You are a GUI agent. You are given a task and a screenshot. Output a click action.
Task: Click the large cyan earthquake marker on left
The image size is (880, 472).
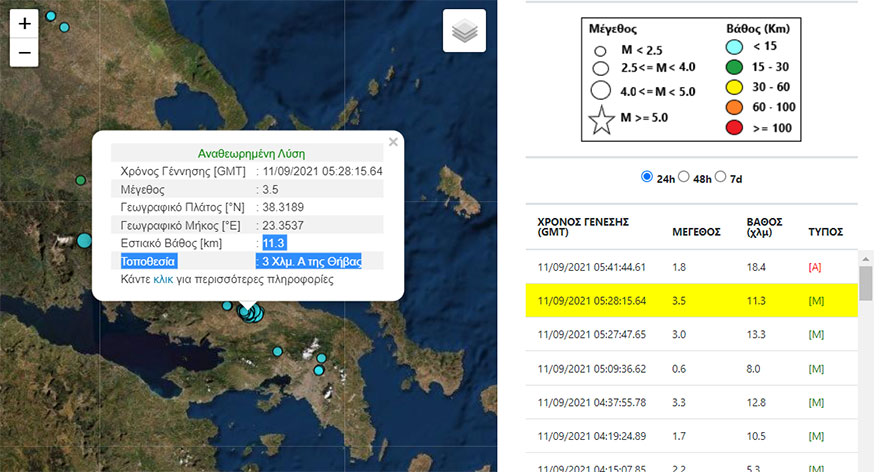[x=84, y=240]
